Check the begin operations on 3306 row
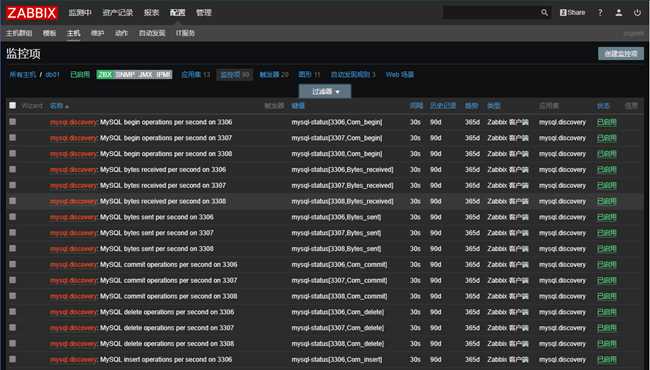The width and height of the screenshot is (650, 370). click(13, 121)
